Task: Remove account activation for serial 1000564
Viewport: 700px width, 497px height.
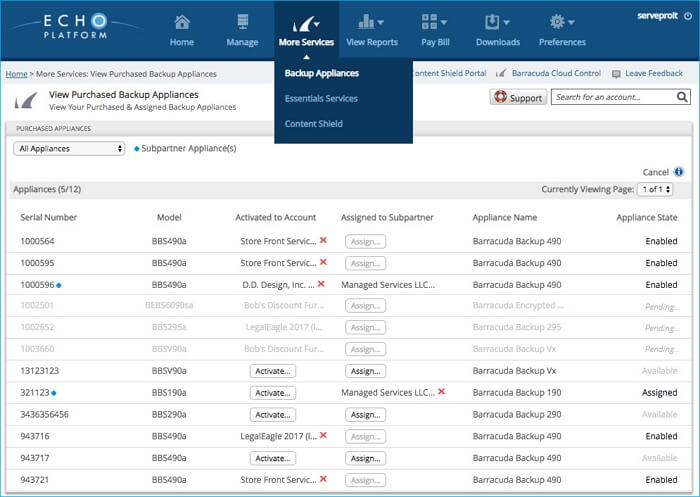Action: point(323,240)
